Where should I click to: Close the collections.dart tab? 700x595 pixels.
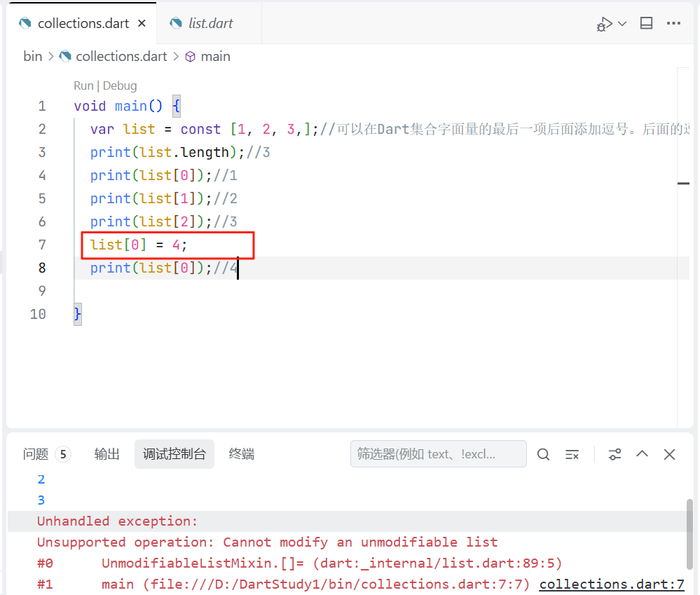(142, 23)
